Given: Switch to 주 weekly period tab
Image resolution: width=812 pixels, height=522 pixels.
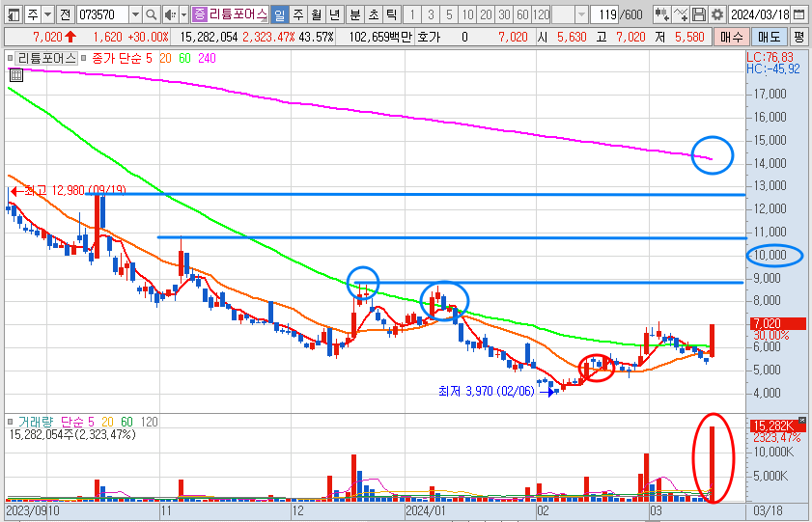Looking at the screenshot, I should click(298, 14).
